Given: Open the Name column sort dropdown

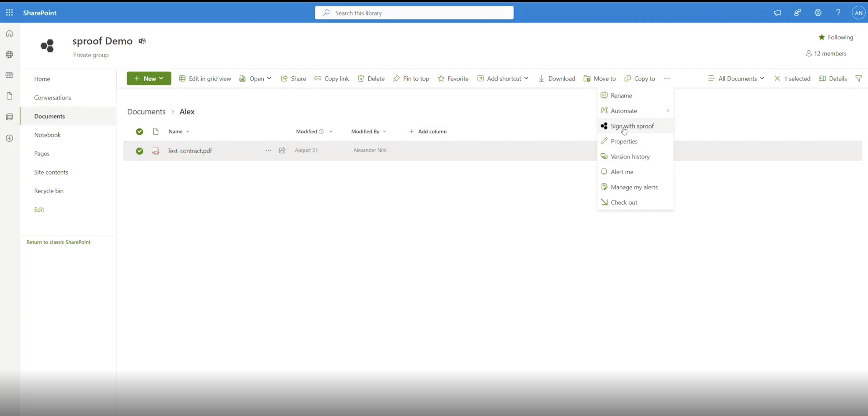Looking at the screenshot, I should [188, 132].
